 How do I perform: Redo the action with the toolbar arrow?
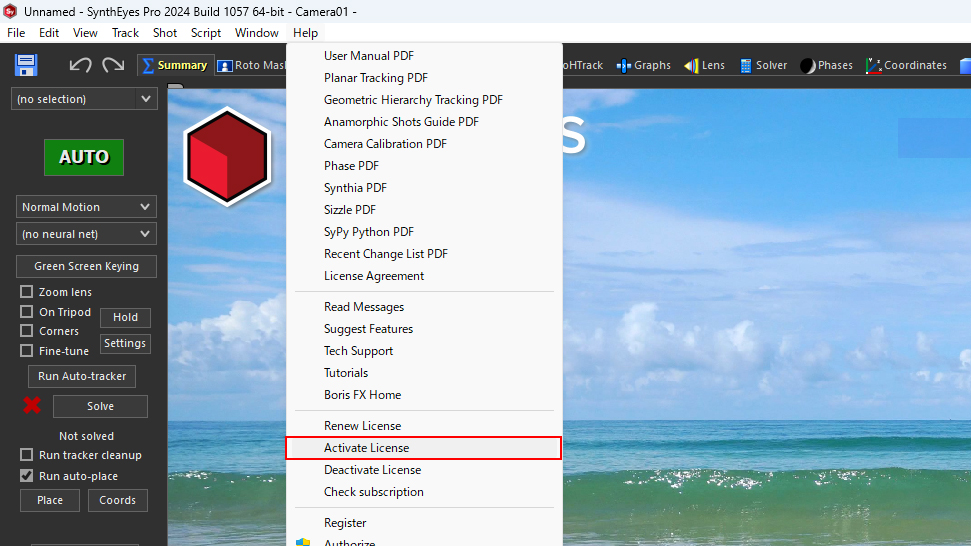tap(113, 65)
